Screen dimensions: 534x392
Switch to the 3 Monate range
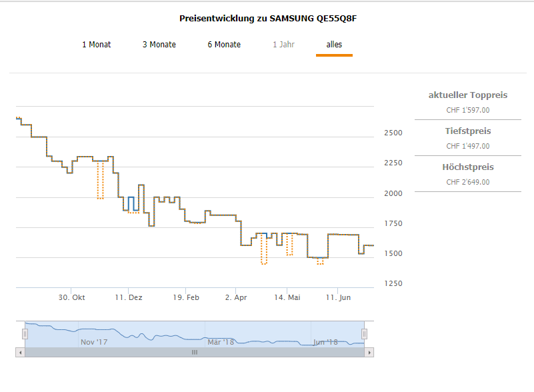click(159, 45)
